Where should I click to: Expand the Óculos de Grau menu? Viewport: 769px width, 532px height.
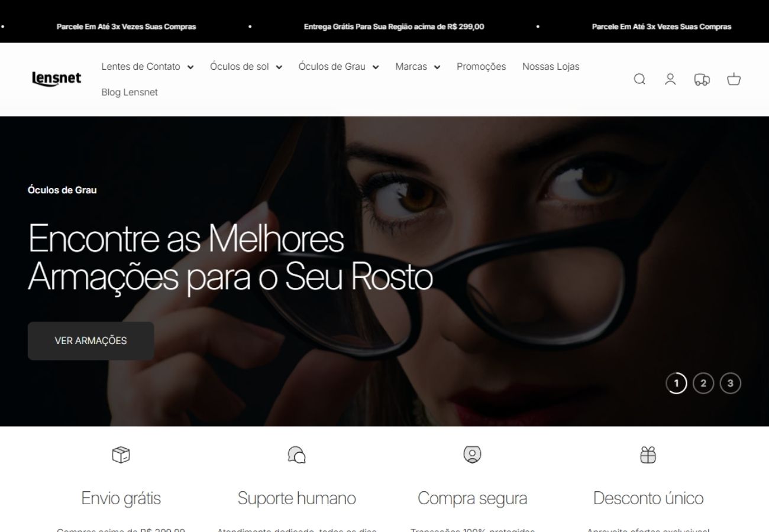pyautogui.click(x=339, y=67)
